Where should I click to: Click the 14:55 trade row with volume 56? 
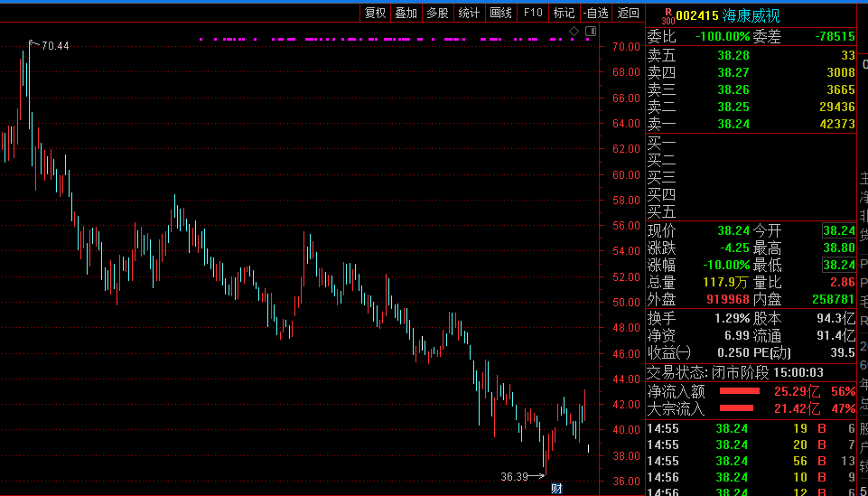coord(750,462)
